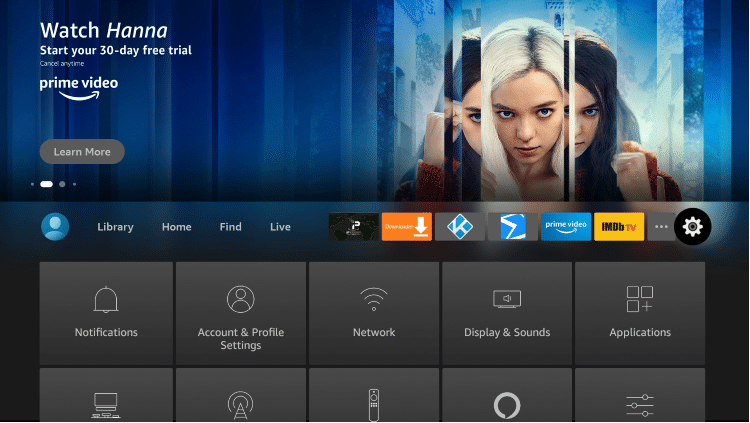Viewport: 750px width, 423px height.
Task: Open the computer monitor icon tile
Action: (x=106, y=395)
